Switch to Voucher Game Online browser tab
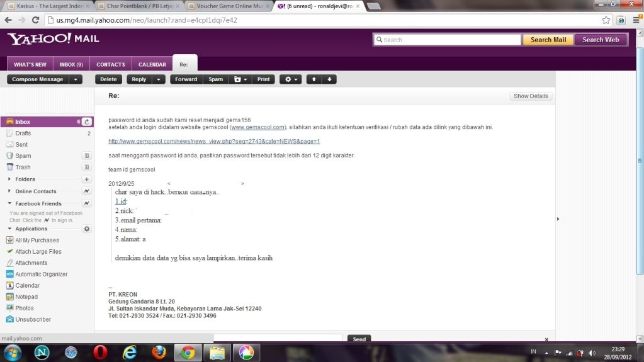Image resolution: width=644 pixels, height=362 pixels. click(229, 6)
